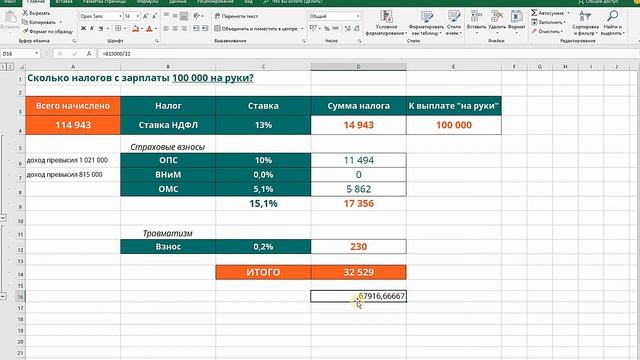Toggle top vertical alignment

(166, 16)
